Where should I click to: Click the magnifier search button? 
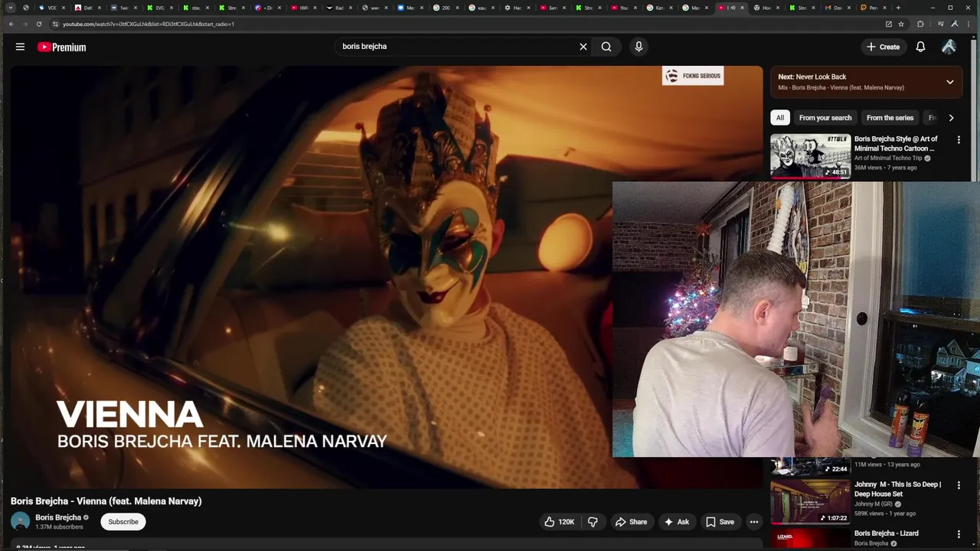(x=606, y=47)
